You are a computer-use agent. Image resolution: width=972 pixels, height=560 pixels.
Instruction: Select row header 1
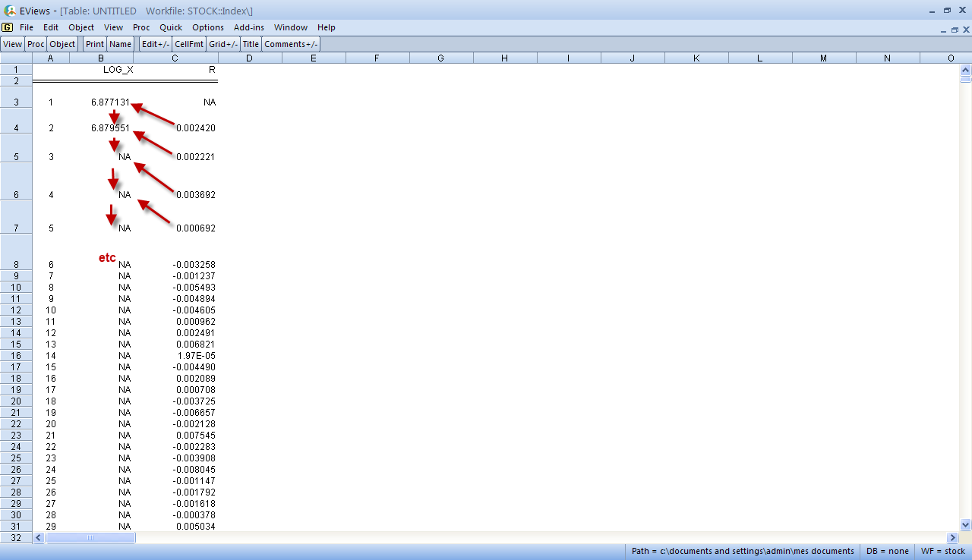click(16, 69)
